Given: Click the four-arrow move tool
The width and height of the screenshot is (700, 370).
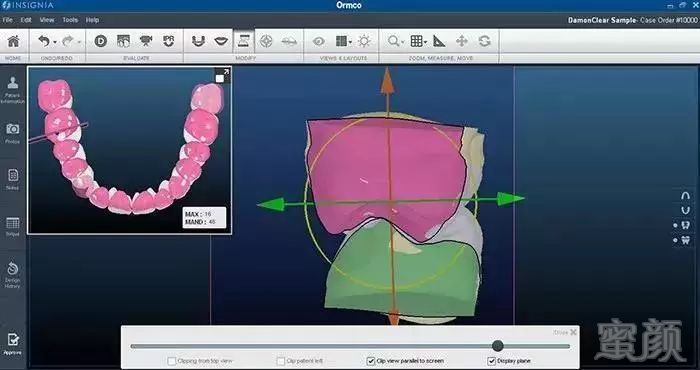Looking at the screenshot, I should (x=462, y=42).
